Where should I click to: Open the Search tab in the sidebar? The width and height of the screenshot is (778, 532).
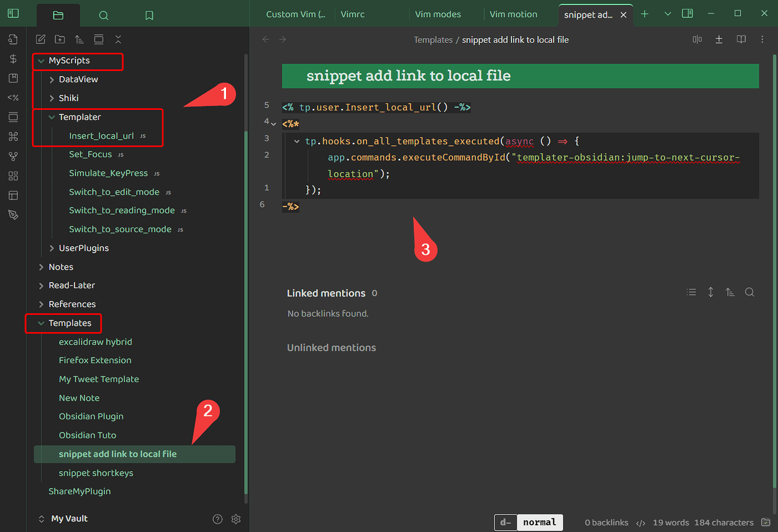pos(103,15)
